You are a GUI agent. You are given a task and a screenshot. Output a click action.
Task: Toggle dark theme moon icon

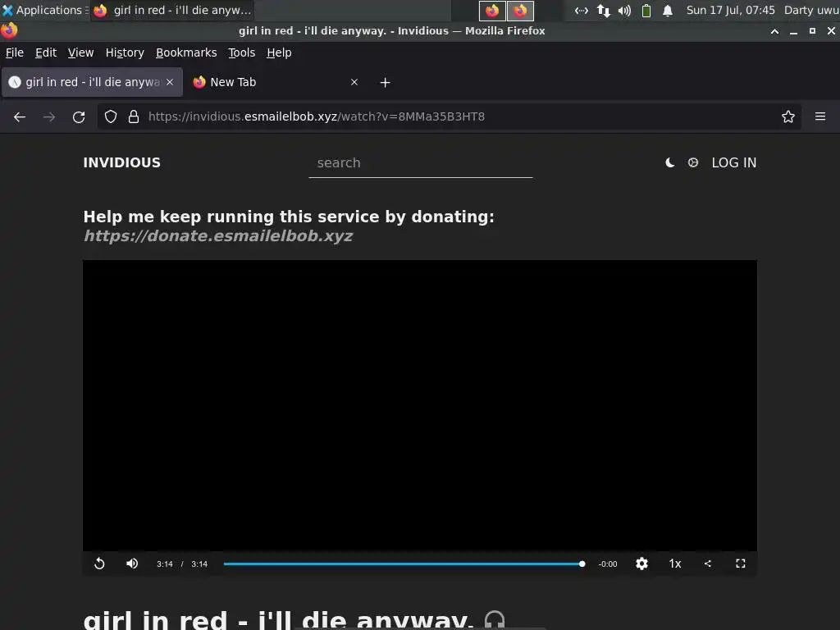tap(669, 162)
